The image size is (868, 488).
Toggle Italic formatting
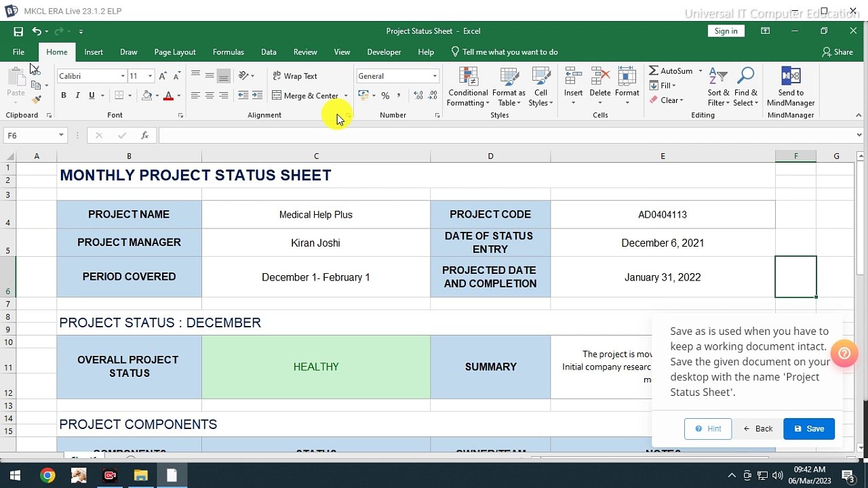click(77, 96)
